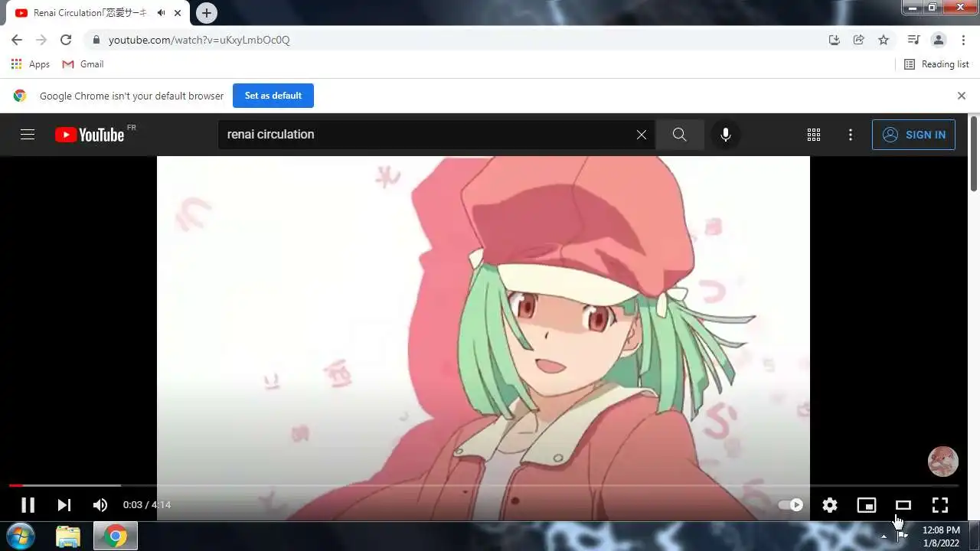This screenshot has height=551, width=980.
Task: Open the Windows Start menu
Action: [20, 536]
